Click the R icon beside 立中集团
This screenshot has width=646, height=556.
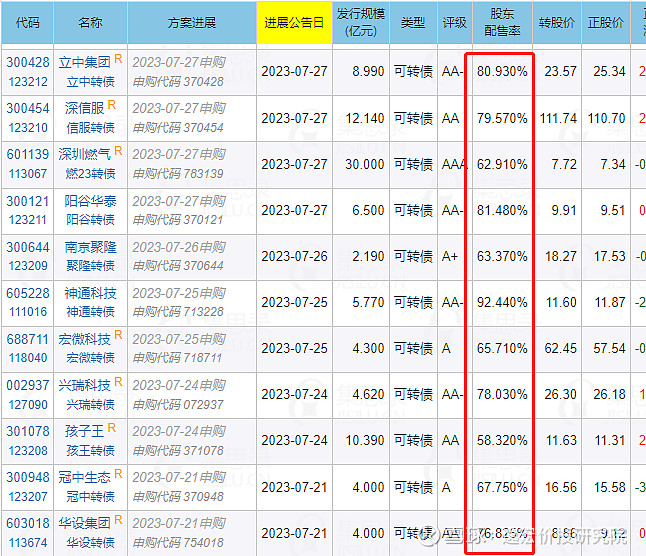118,59
